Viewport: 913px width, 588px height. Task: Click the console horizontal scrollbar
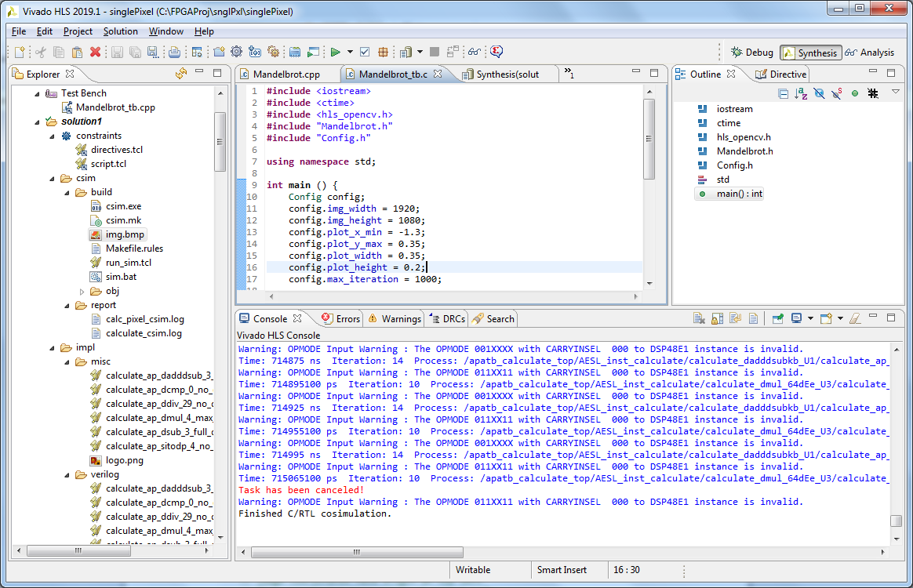pyautogui.click(x=357, y=552)
